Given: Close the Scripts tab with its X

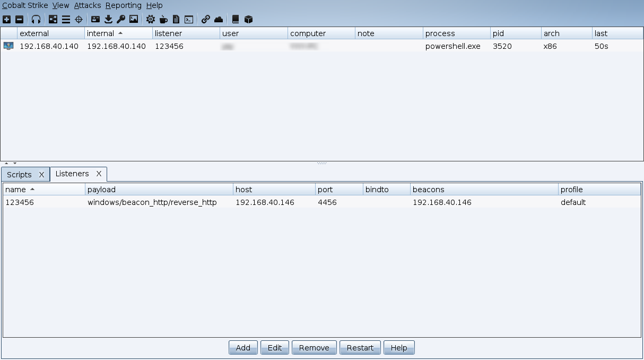Looking at the screenshot, I should tap(42, 175).
